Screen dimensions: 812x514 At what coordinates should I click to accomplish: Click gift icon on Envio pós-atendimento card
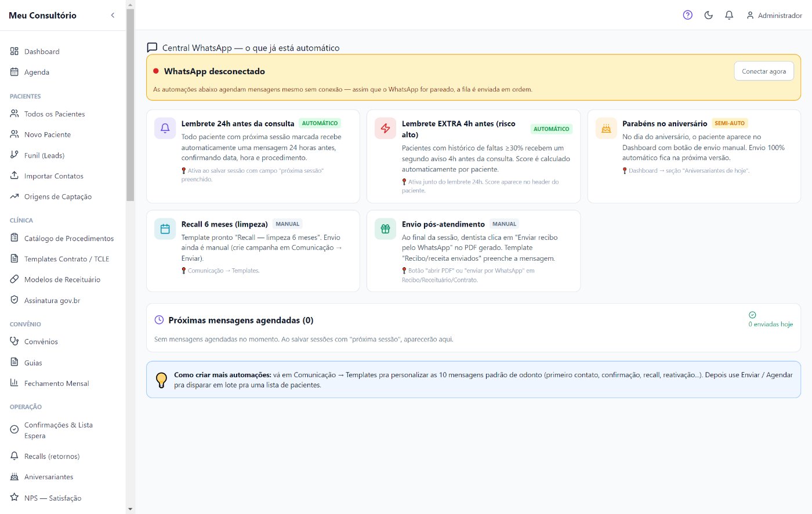(x=385, y=229)
